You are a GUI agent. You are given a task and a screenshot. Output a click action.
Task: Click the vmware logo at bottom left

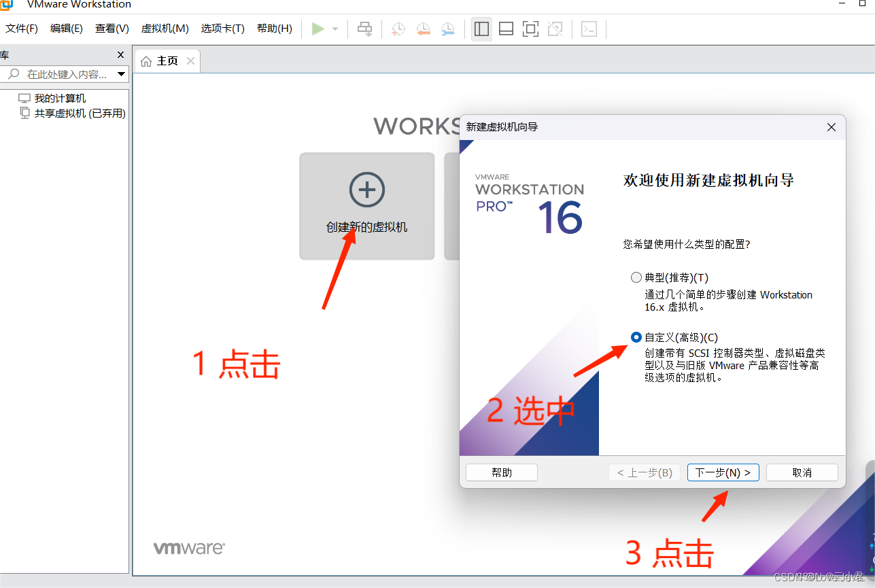pos(189,548)
